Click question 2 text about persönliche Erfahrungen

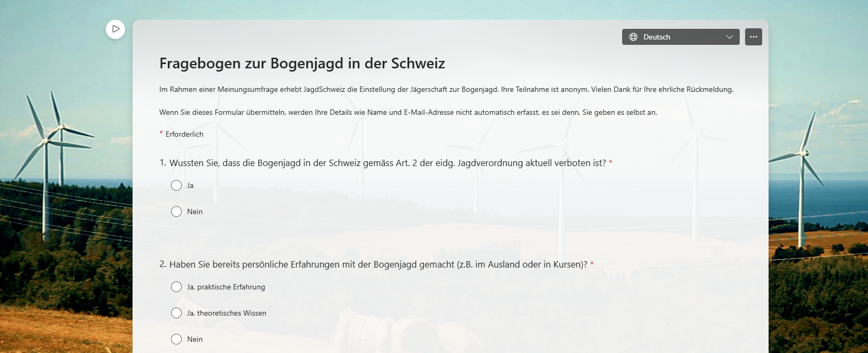click(x=378, y=264)
